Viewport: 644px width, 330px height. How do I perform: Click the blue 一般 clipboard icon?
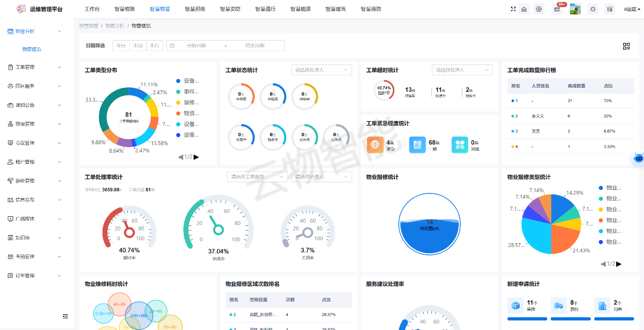(417, 145)
